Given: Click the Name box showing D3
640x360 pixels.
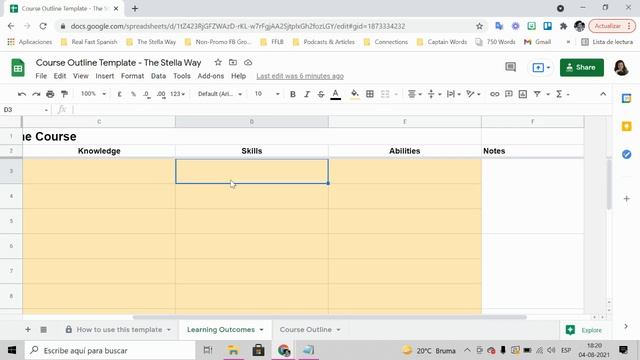Looking at the screenshot, I should [25, 109].
